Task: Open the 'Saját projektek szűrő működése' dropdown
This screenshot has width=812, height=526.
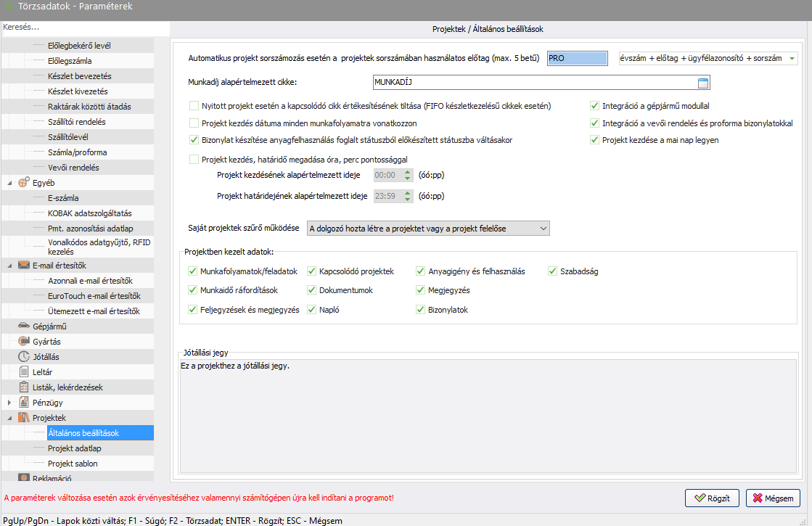Action: pyautogui.click(x=428, y=229)
